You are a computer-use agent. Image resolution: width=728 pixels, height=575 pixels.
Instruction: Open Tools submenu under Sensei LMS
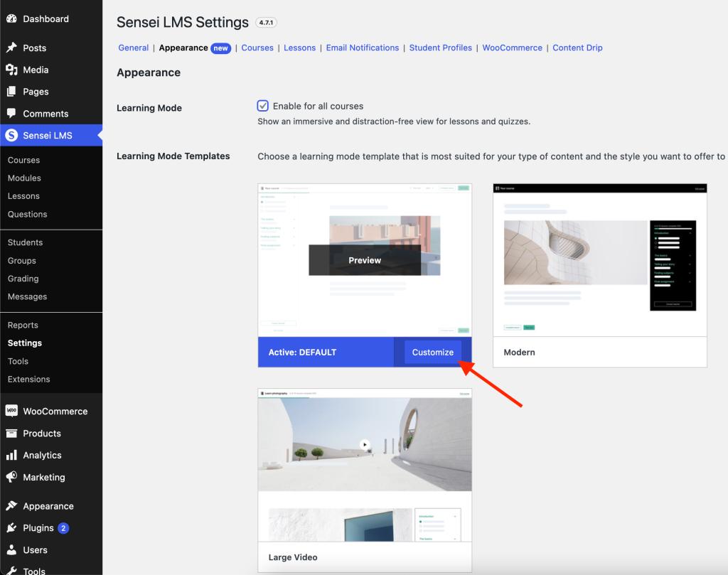coord(18,361)
